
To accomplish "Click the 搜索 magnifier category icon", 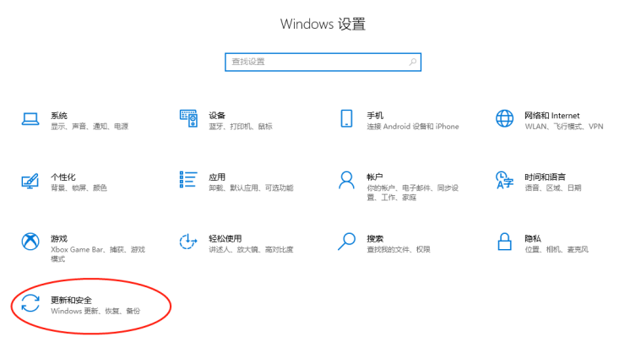I will click(x=346, y=242).
